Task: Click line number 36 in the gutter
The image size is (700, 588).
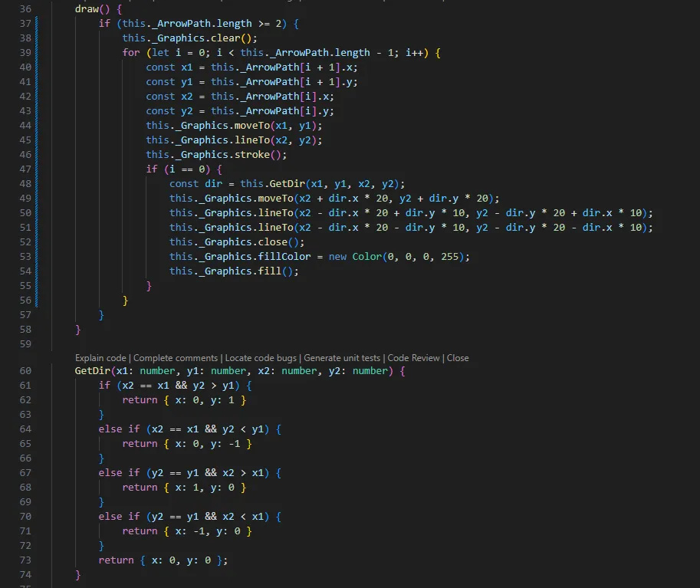Action: (25, 9)
